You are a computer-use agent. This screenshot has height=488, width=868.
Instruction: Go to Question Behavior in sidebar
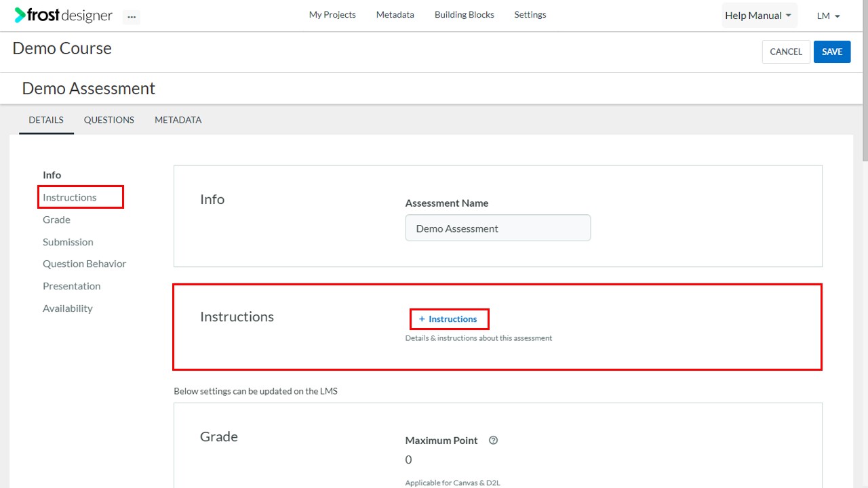pos(84,264)
